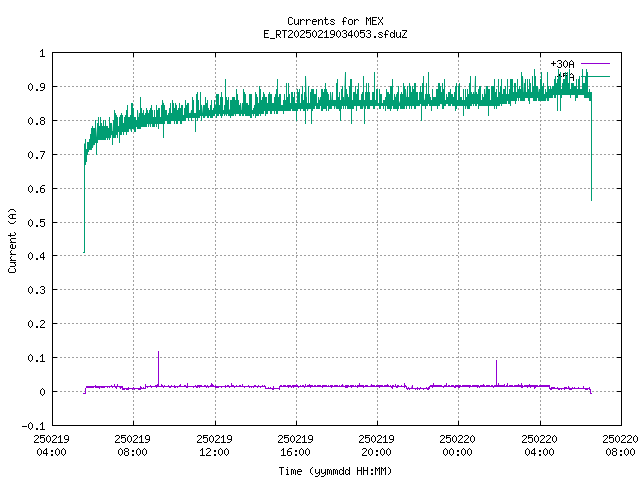Click the purple spike after 250220 00:00
Viewport: 640px width, 480px height.
[496, 372]
